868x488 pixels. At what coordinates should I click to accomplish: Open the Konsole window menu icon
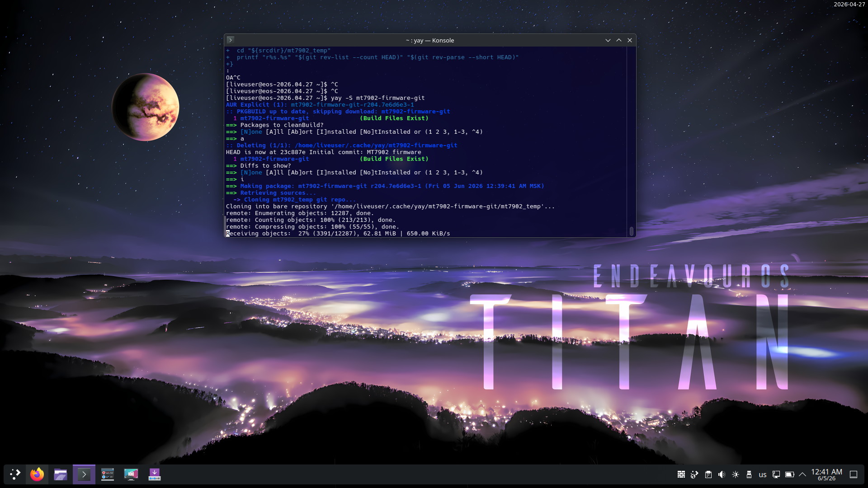[230, 40]
